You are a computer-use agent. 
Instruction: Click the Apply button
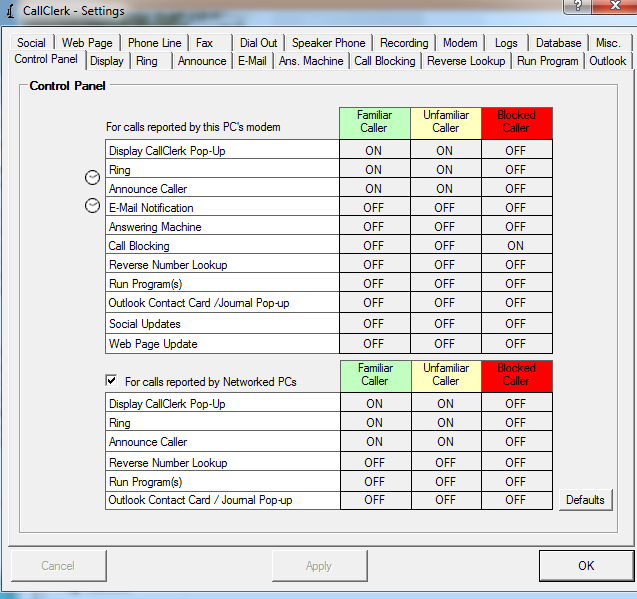(x=319, y=565)
